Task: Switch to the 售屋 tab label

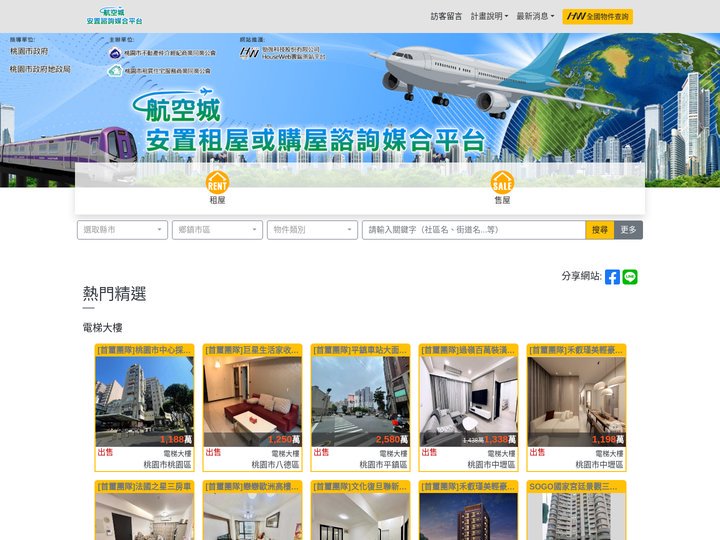Action: (x=502, y=200)
